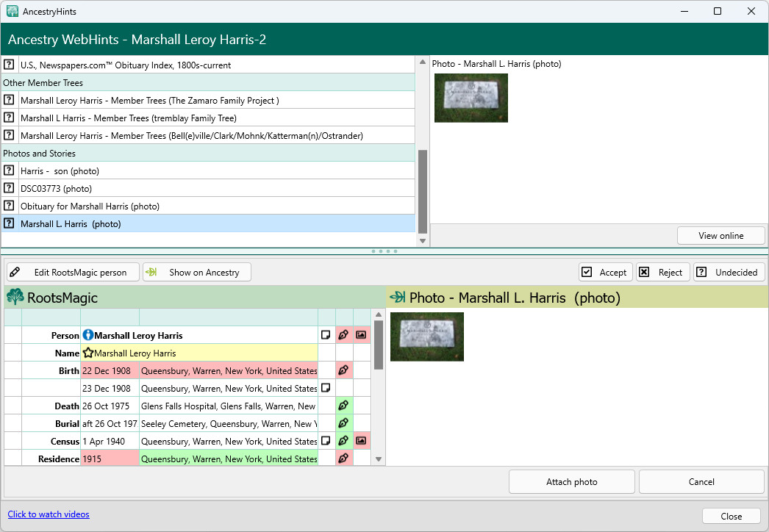Cancel the photo attachment
The height and width of the screenshot is (532, 769).
(x=701, y=481)
